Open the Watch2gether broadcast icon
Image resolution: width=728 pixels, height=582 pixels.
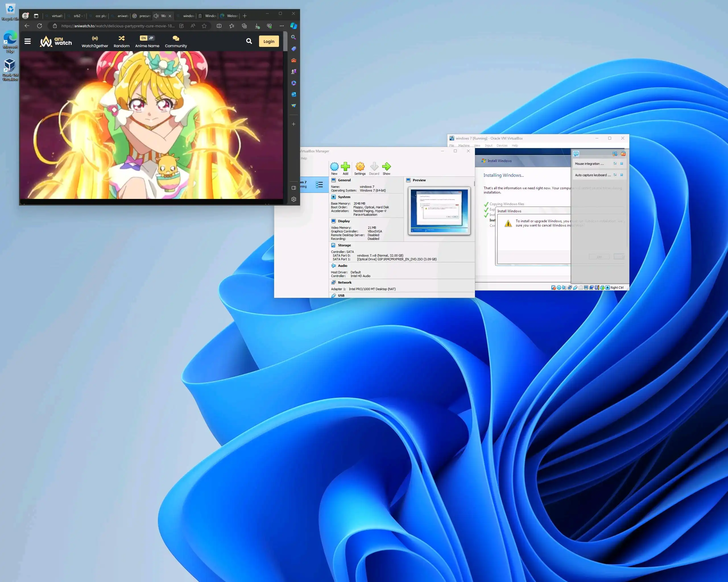95,38
